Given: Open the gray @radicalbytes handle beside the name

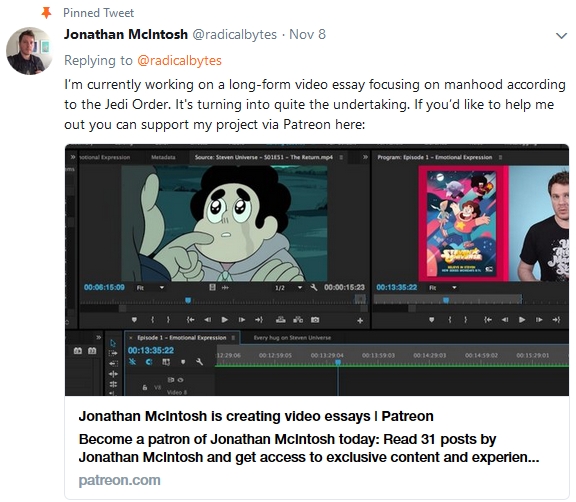Looking at the screenshot, I should (x=234, y=35).
